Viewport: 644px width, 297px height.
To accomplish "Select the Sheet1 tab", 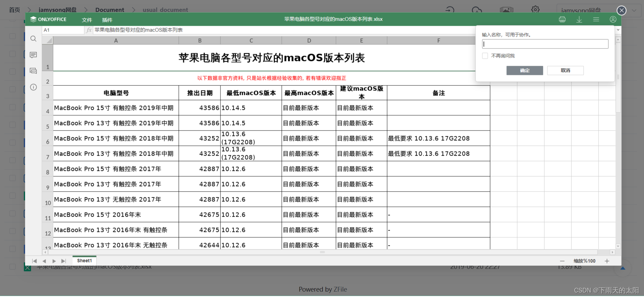I will click(84, 261).
